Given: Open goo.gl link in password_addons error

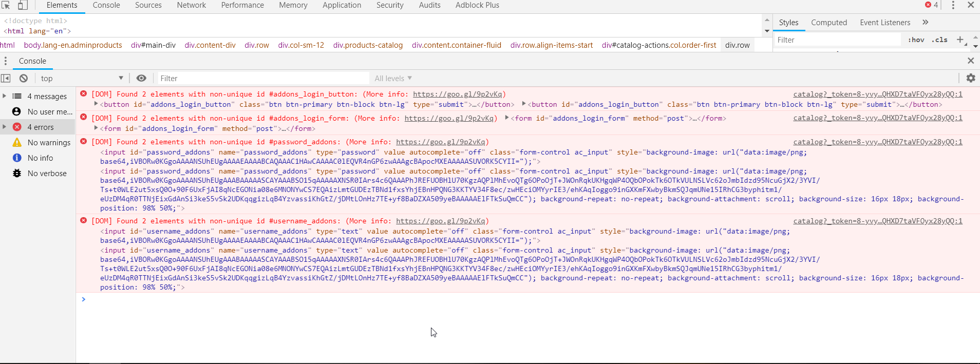Looking at the screenshot, I should [441, 142].
